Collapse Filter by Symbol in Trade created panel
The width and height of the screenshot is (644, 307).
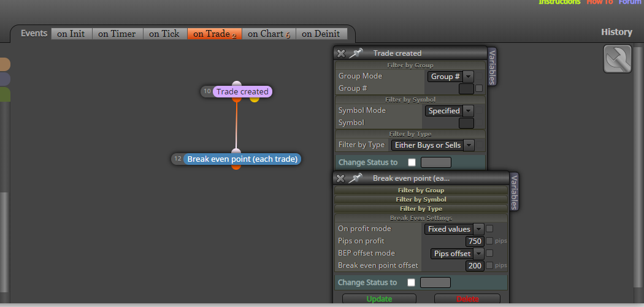(x=410, y=99)
